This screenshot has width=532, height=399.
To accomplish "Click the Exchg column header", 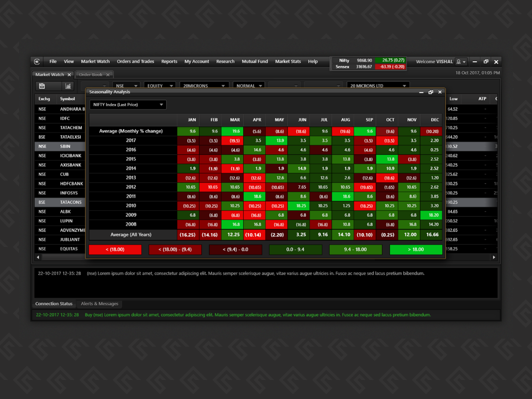I will [x=44, y=99].
